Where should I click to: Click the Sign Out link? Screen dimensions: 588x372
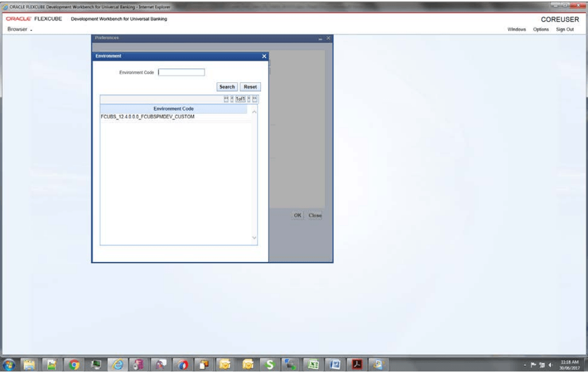565,29
